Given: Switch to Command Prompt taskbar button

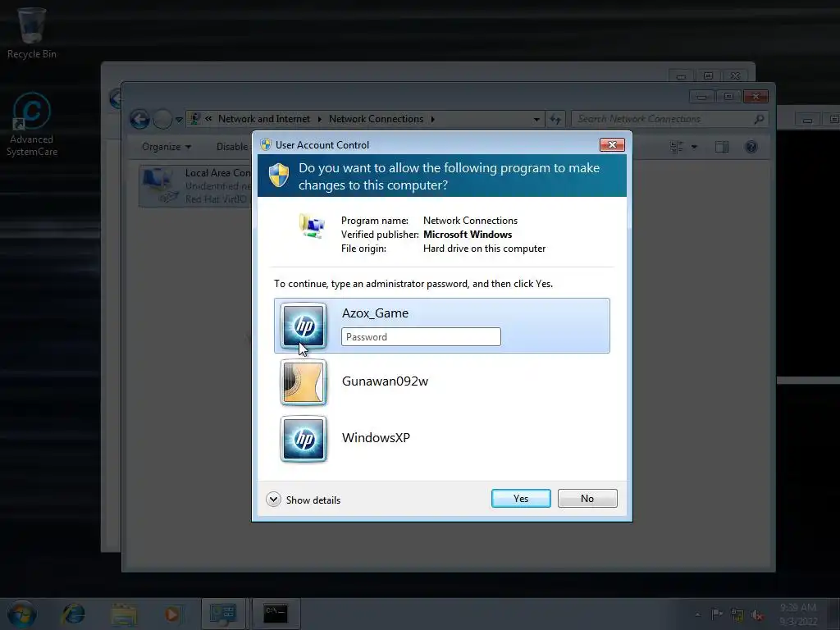Looking at the screenshot, I should click(276, 614).
